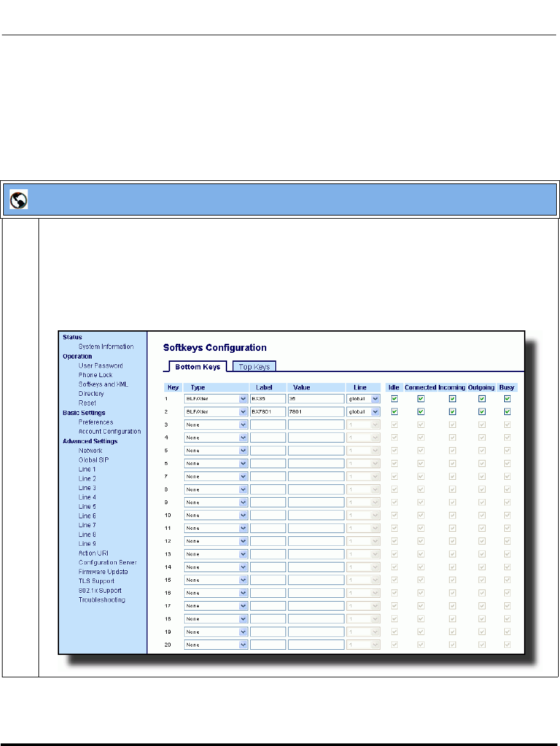Open Type dropdown for key 2
Image resolution: width=560 pixels, height=746 pixels.
click(216, 412)
